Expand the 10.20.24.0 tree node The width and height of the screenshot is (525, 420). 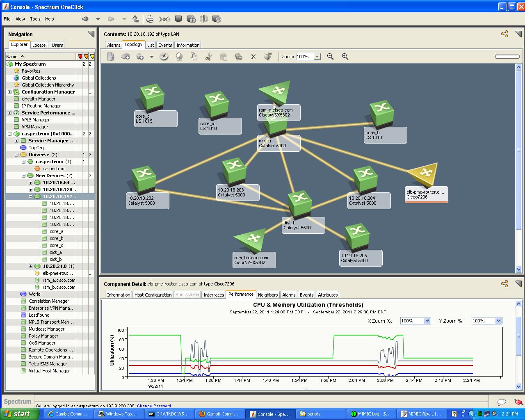pos(30,266)
